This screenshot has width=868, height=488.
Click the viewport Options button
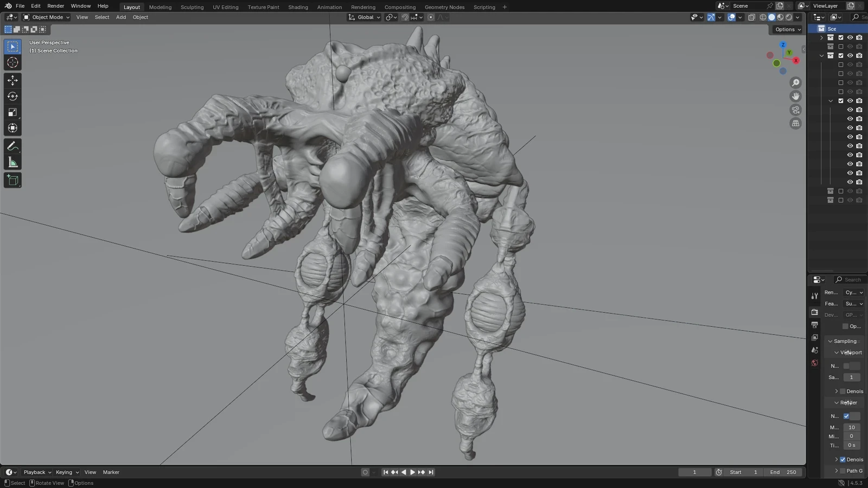click(786, 29)
